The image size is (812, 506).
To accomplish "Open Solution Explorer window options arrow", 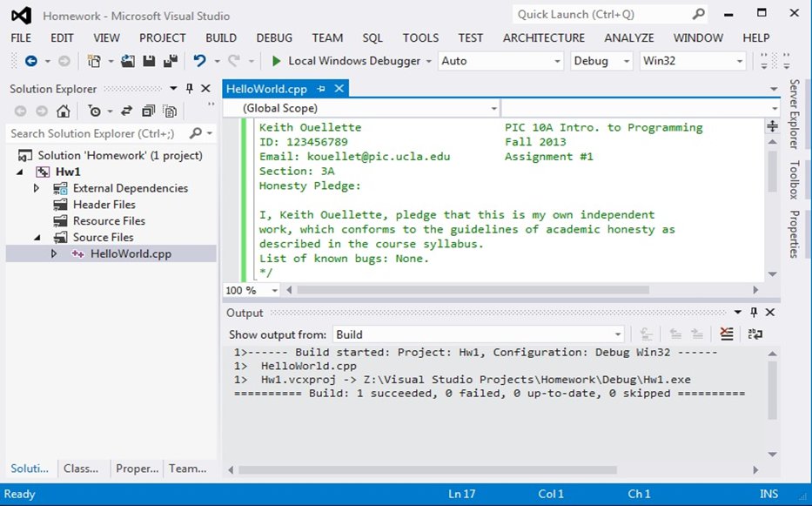I will [x=173, y=89].
